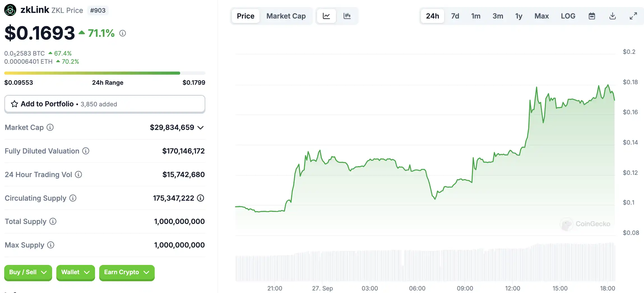Expand chart to fullscreen
This screenshot has height=293, width=644.
(633, 16)
